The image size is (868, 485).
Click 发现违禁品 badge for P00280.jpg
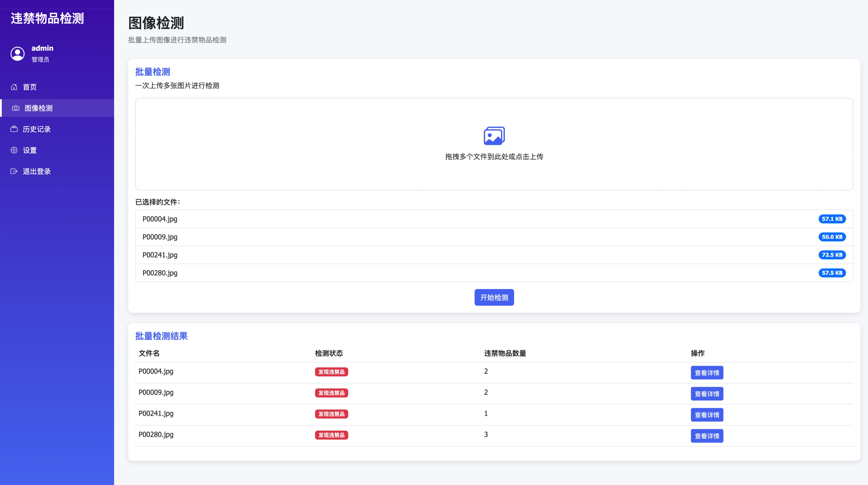tap(331, 435)
